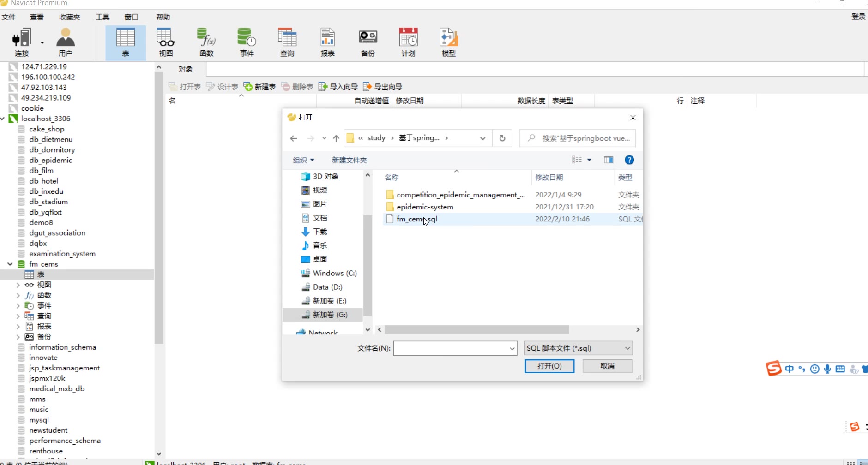This screenshot has width=868, height=465.
Task: Open the View menu in the menu bar
Action: point(36,17)
